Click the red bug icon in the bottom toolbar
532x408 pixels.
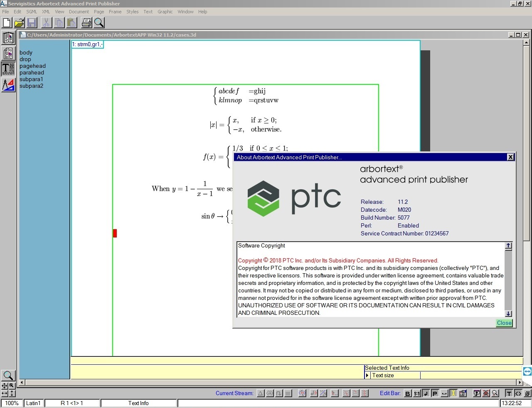point(486,393)
